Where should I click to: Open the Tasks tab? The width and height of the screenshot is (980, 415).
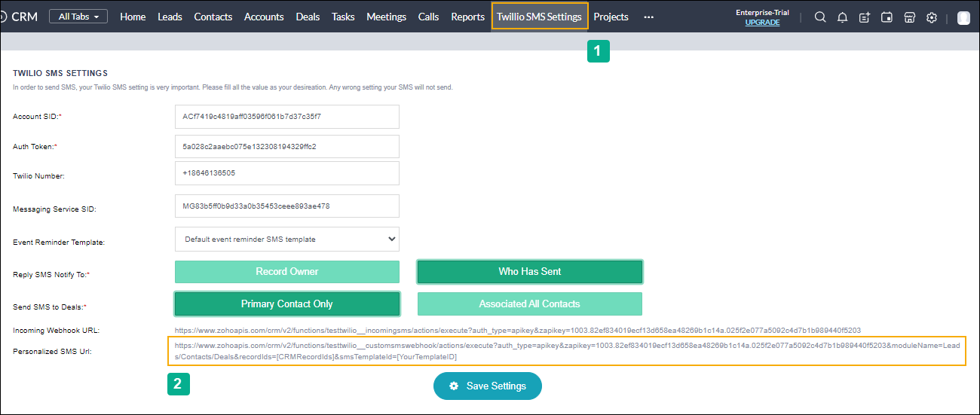343,17
